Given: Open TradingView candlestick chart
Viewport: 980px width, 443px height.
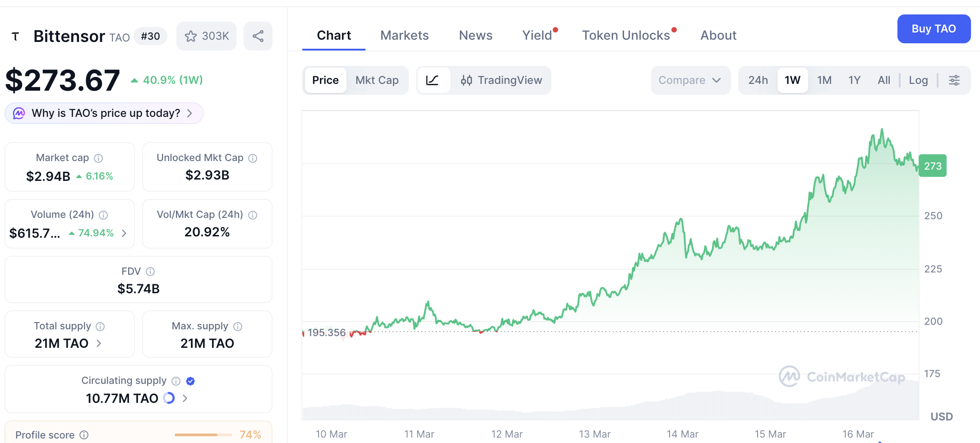Looking at the screenshot, I should 501,80.
